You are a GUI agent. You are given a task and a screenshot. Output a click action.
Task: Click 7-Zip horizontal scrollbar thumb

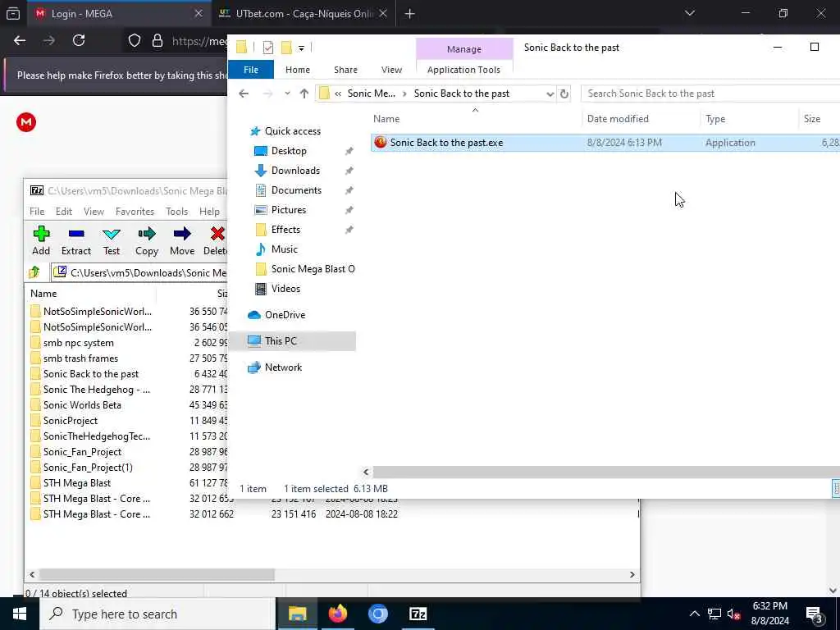pyautogui.click(x=157, y=574)
